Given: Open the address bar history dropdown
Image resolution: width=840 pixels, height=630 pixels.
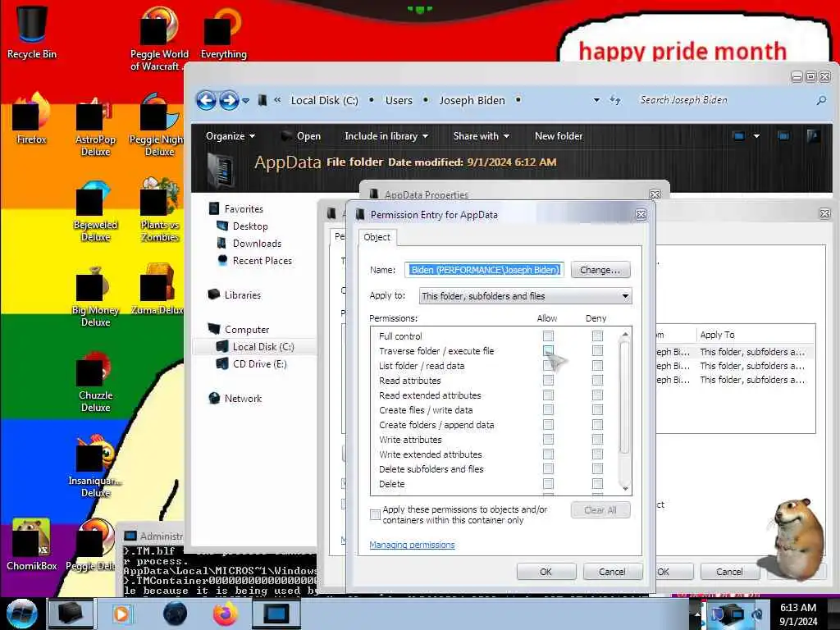Looking at the screenshot, I should click(x=596, y=100).
